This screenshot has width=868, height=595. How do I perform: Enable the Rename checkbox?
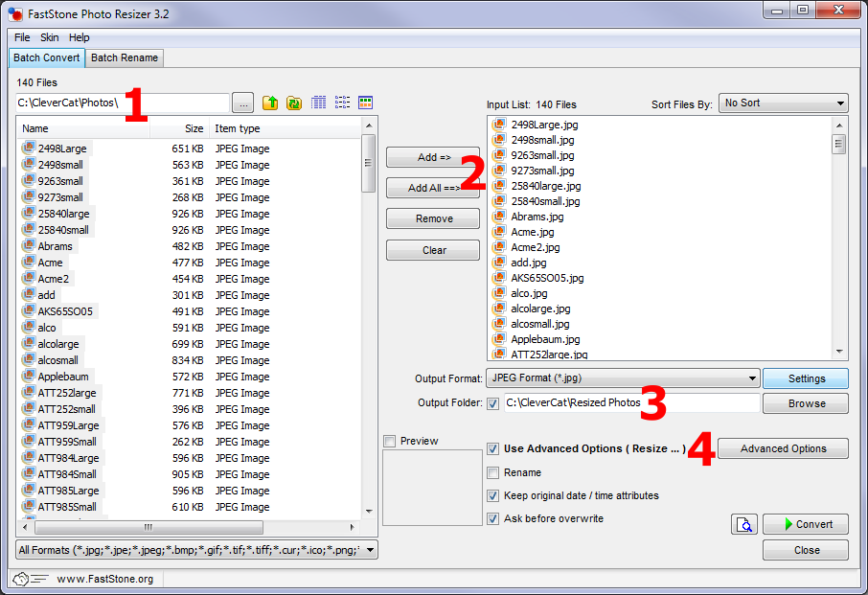point(493,472)
